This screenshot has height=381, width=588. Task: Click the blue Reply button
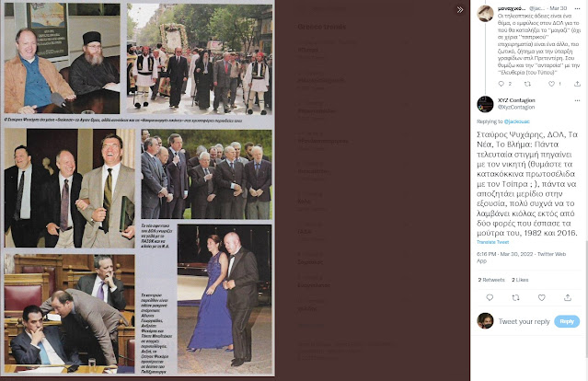click(x=567, y=321)
